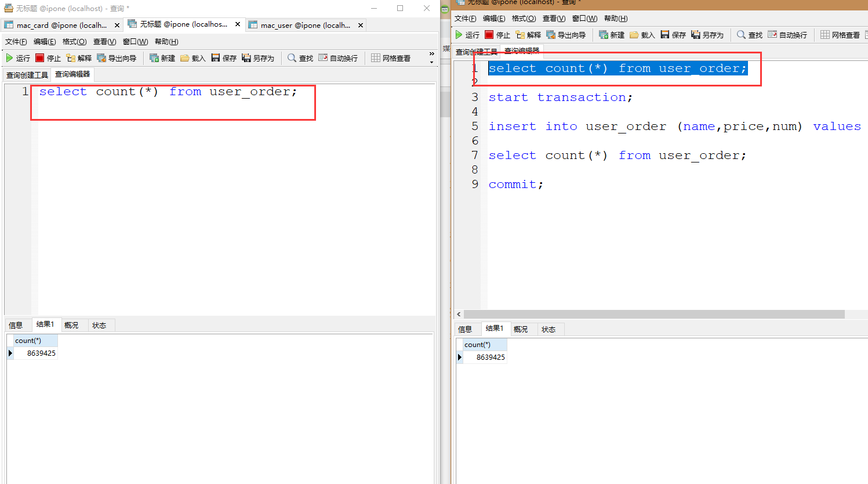Open 编辑(E) menu in left window
This screenshot has width=868, height=484.
point(45,42)
